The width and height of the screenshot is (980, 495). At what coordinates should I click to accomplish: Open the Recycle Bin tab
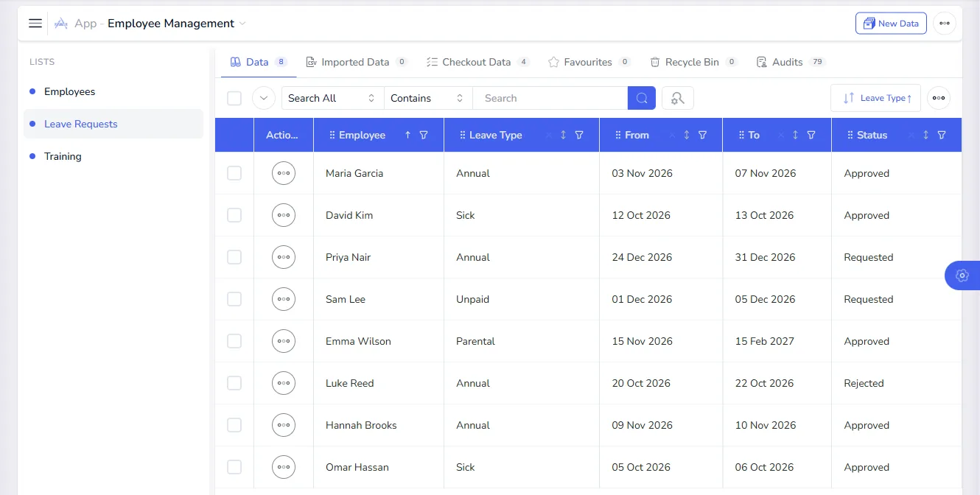(x=693, y=62)
